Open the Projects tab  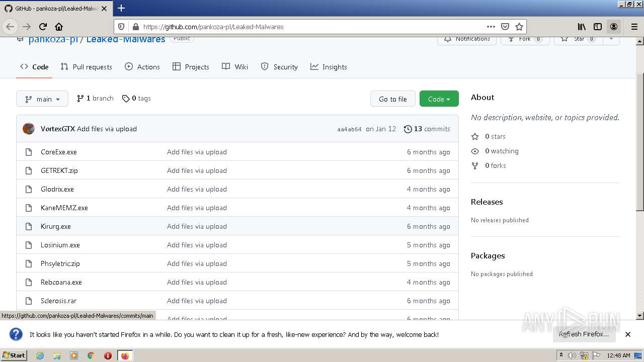191,67
